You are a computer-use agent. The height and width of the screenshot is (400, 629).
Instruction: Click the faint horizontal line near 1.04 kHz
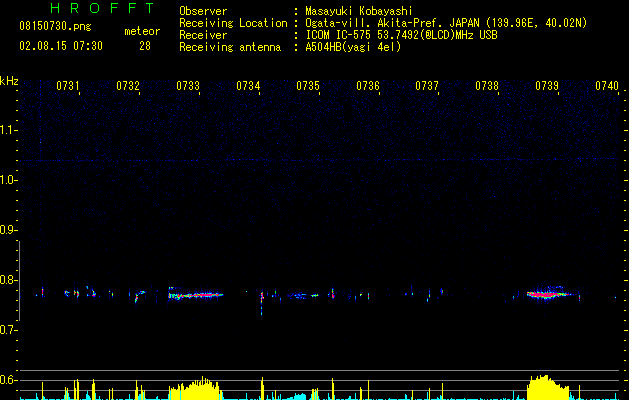coord(319,160)
